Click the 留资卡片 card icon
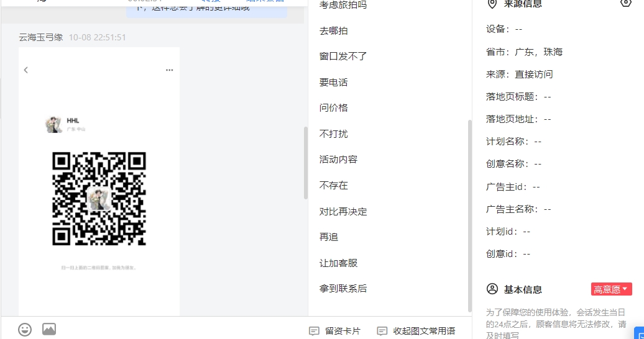 (314, 331)
